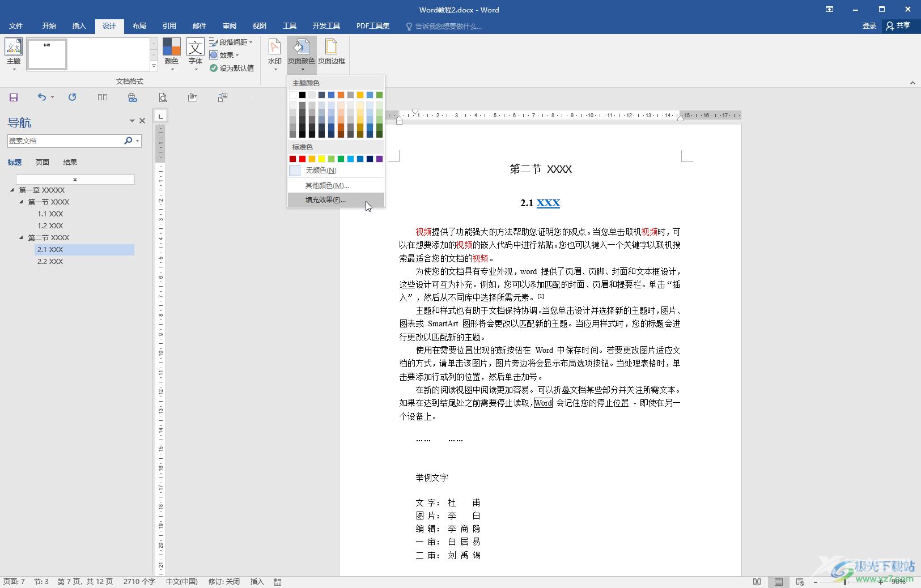Open the 效果 effects dropdown
Screen dimensions: 921x588
point(224,55)
